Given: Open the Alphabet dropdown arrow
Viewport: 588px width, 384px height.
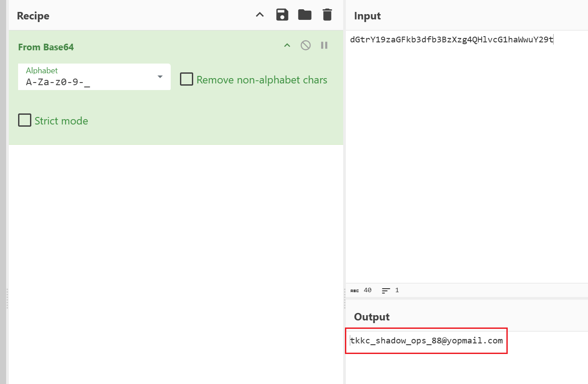Looking at the screenshot, I should [x=160, y=77].
